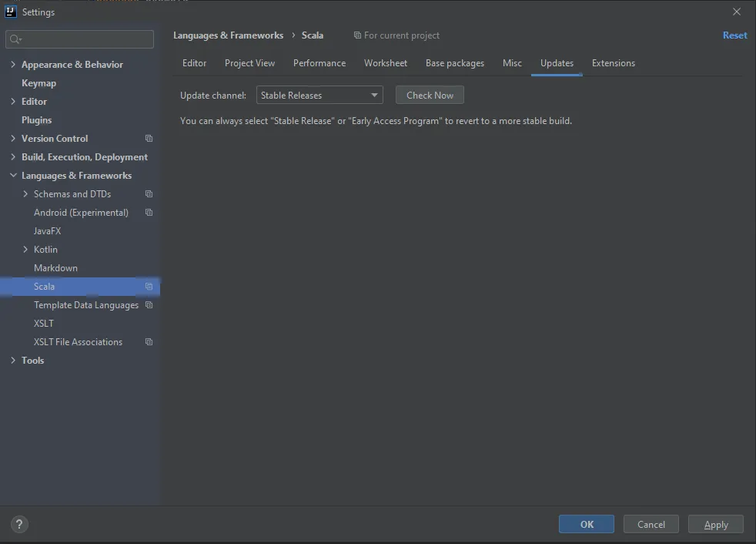Click the project icon next to Android (Experimental)
The height and width of the screenshot is (544, 756).
tap(149, 213)
